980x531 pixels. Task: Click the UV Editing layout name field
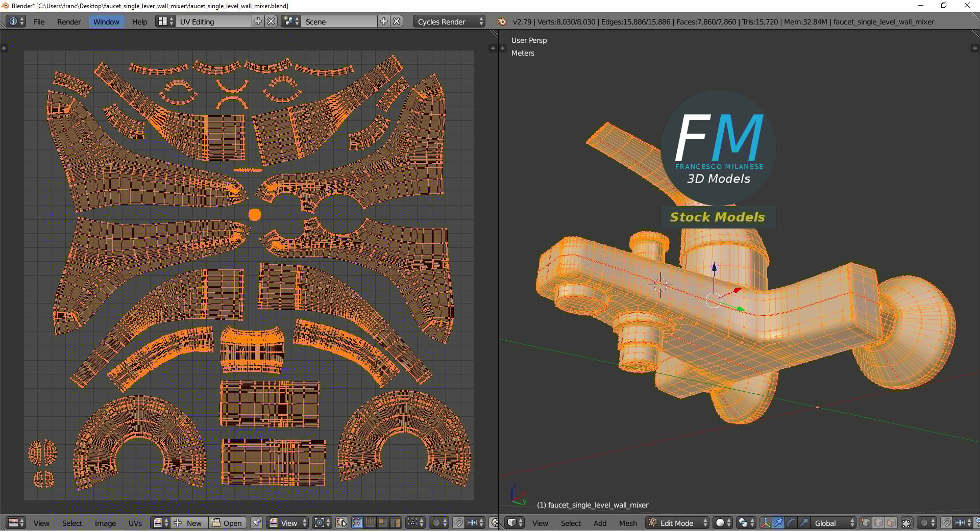pos(213,21)
